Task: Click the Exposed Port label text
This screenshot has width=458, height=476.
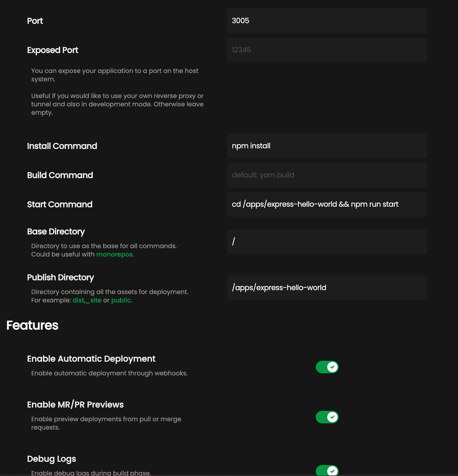Action: coord(52,50)
